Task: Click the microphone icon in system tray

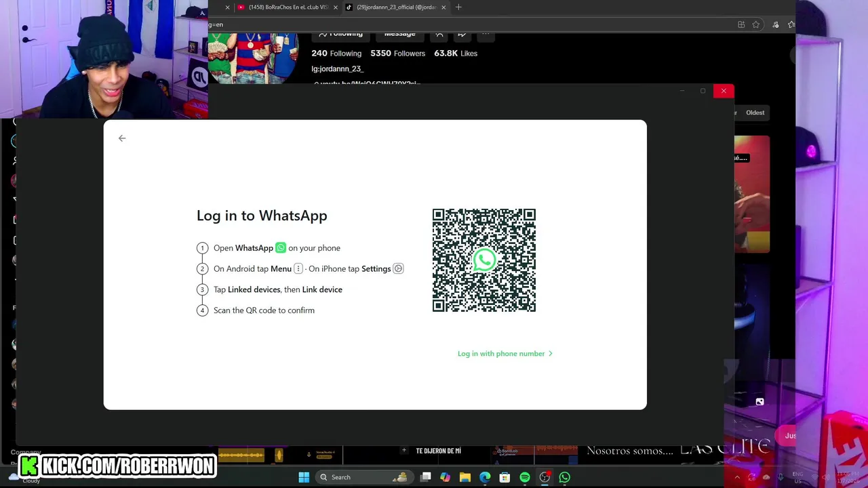Action: point(781,477)
